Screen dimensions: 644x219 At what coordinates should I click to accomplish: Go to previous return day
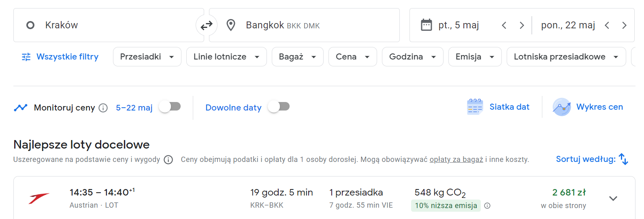607,26
